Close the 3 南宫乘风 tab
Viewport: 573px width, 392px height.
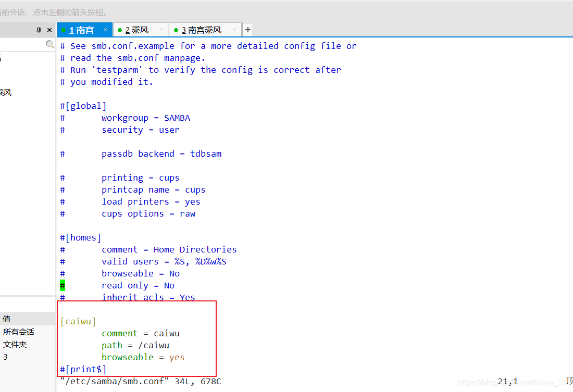(234, 29)
